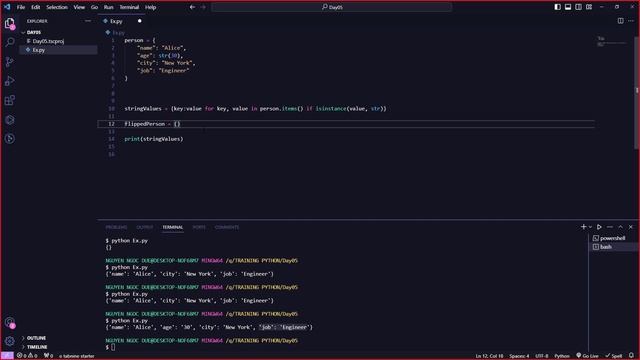Open the Search view in activity bar

point(10,42)
